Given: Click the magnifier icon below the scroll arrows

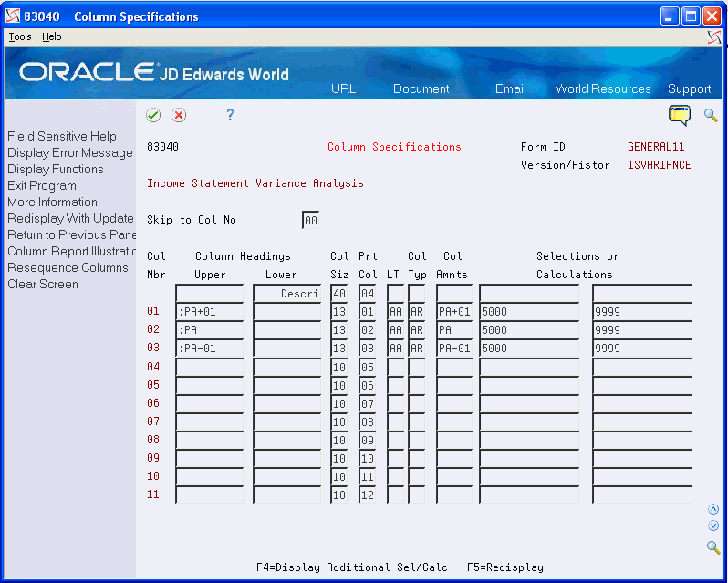Looking at the screenshot, I should [713, 547].
